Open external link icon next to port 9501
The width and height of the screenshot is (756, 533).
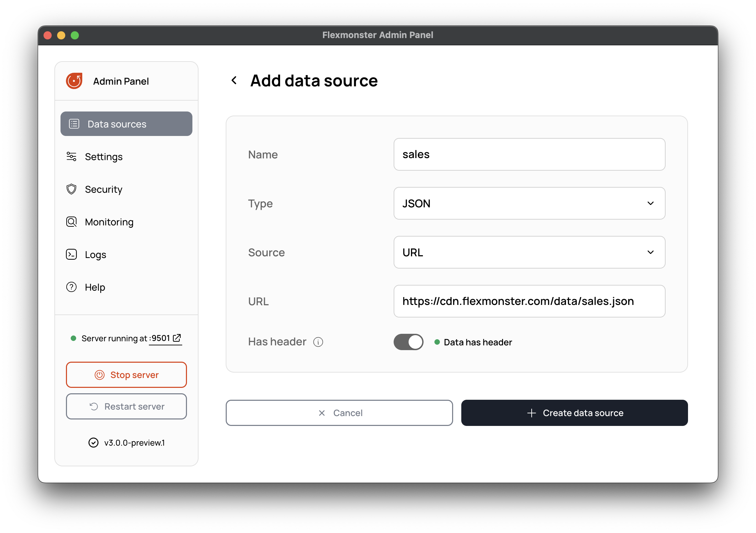pos(177,338)
